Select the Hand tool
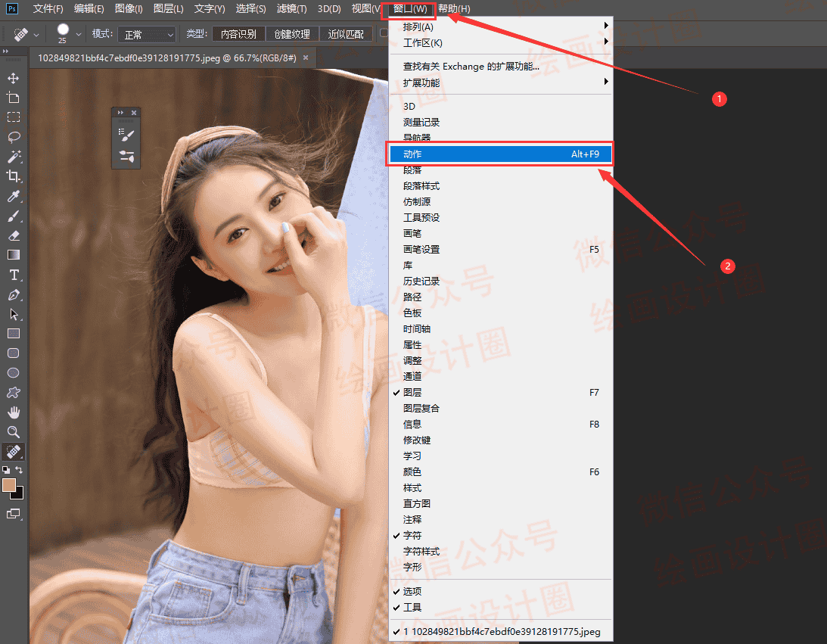 tap(13, 412)
